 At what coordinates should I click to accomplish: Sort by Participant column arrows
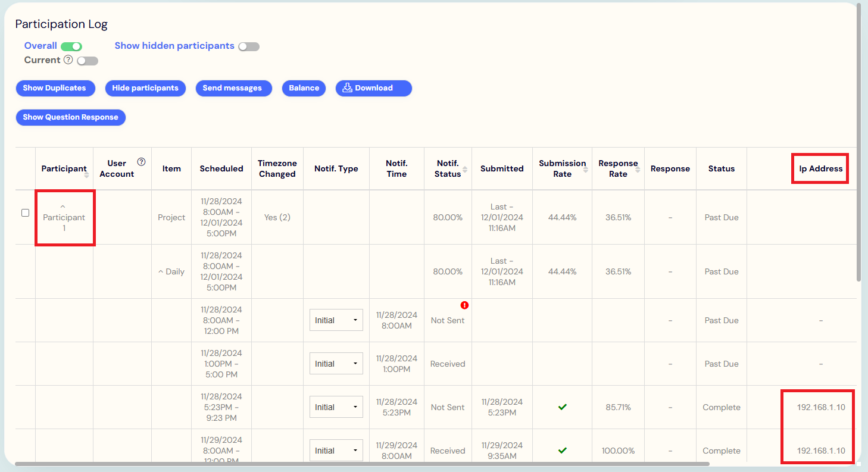[87, 175]
